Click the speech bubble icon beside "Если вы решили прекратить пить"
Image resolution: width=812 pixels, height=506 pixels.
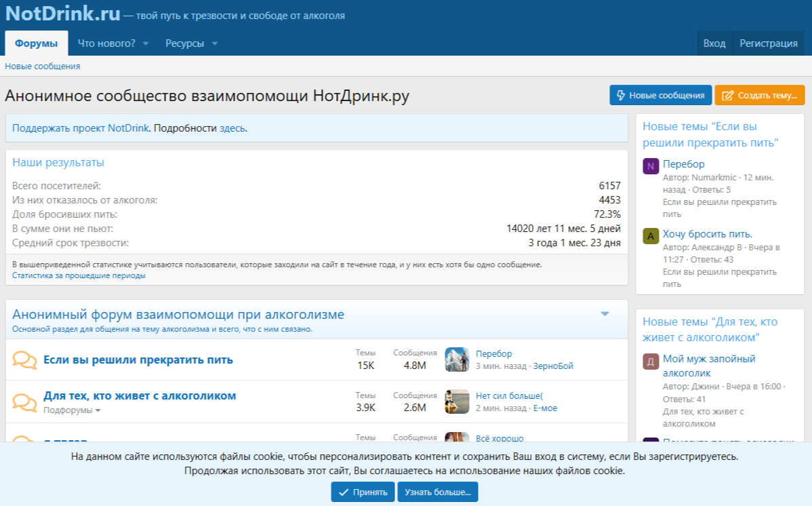coord(24,359)
